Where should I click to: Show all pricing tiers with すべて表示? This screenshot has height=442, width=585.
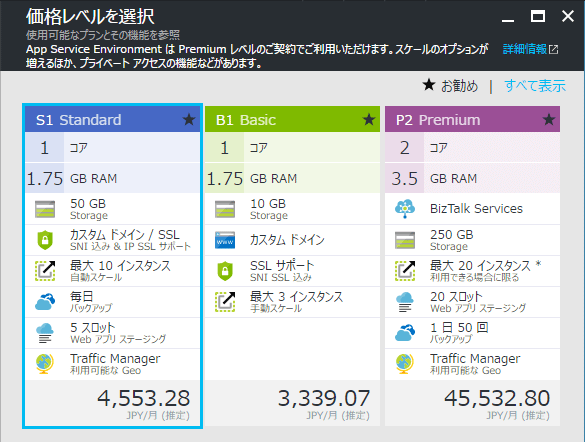[535, 86]
